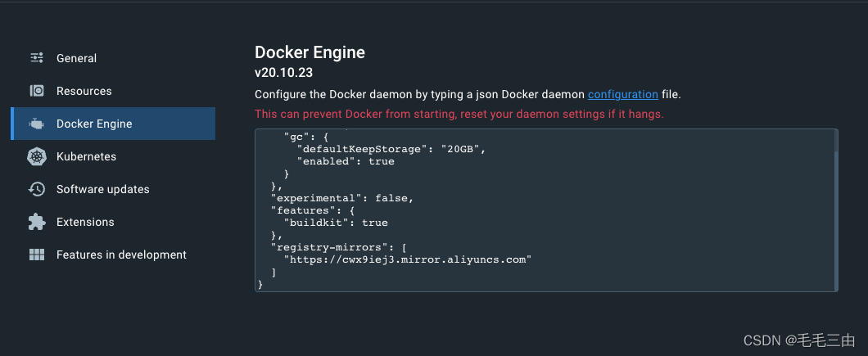The image size is (868, 356).
Task: Click the Features in development grid icon
Action: coord(37,255)
